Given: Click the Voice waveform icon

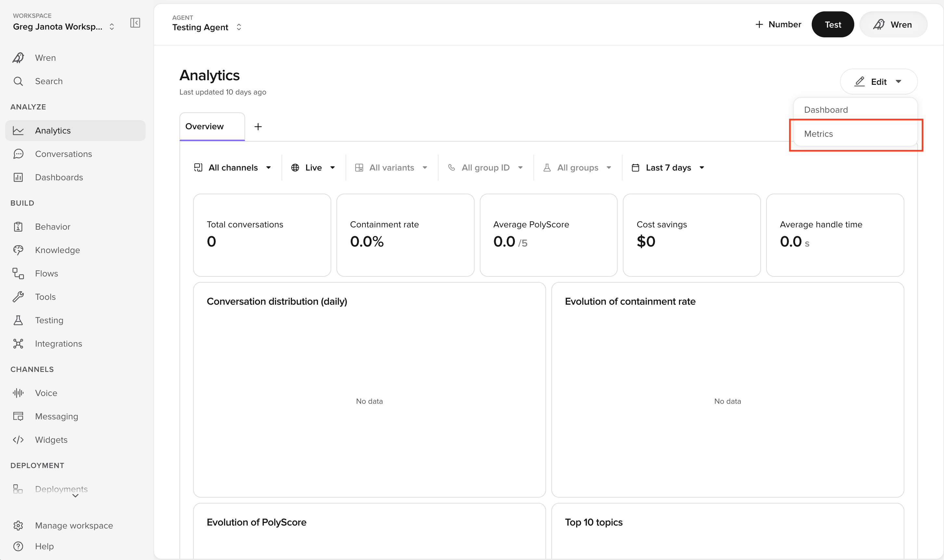Looking at the screenshot, I should (18, 393).
